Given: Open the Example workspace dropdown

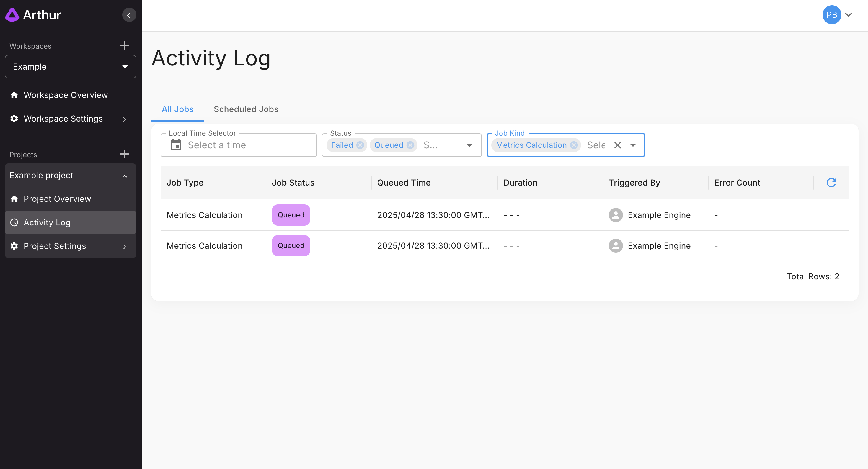Looking at the screenshot, I should point(71,67).
